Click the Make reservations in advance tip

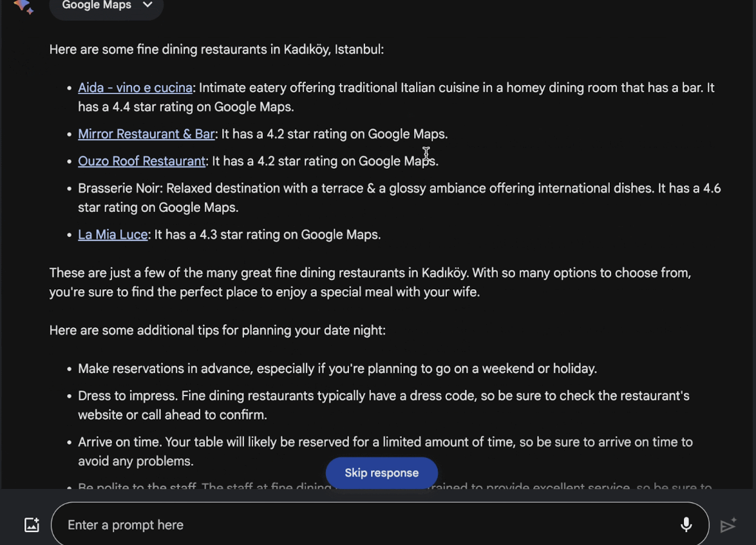(337, 368)
